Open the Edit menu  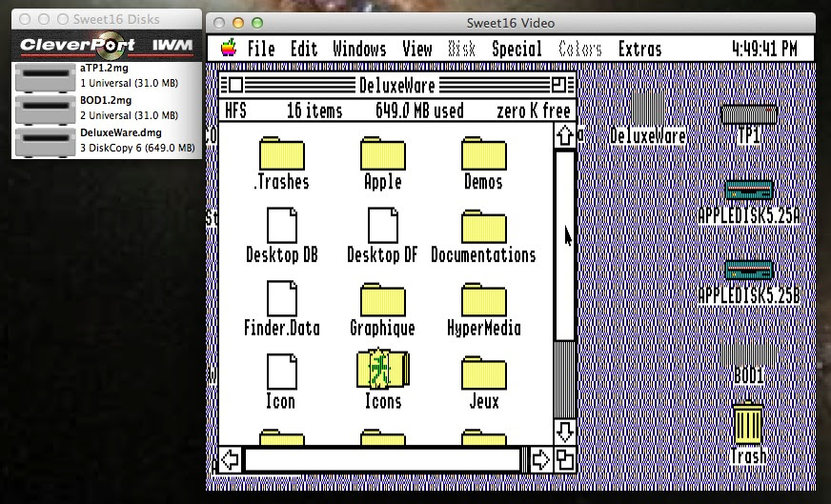(x=304, y=49)
